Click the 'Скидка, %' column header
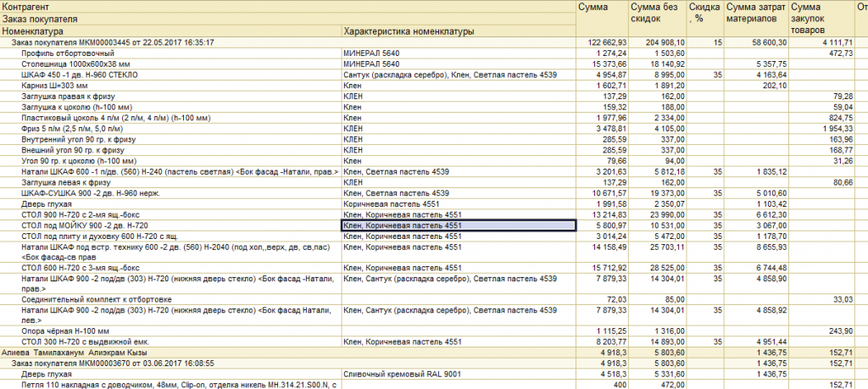 pos(704,19)
